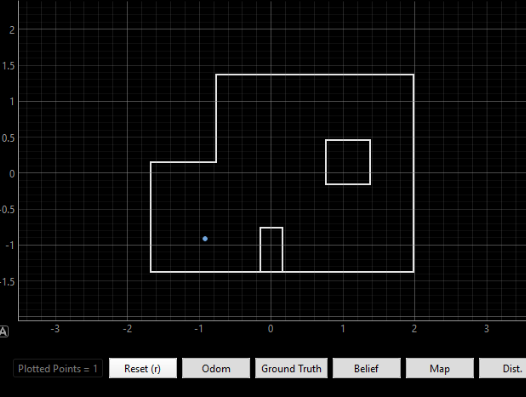This screenshot has width=526, height=397.
Task: Click x-axis tick label -3
Action: pos(55,329)
